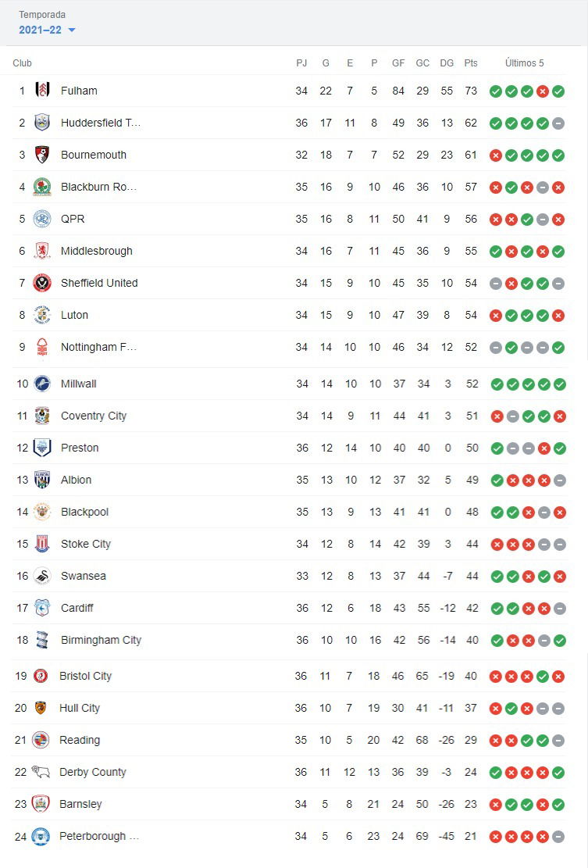Click Huddersfield's grey draw marker in last five
The width and height of the screenshot is (588, 868).
pyautogui.click(x=558, y=123)
